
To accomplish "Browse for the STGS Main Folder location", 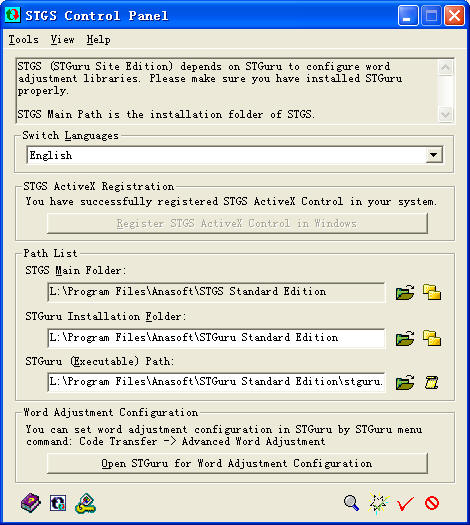I will 405,292.
